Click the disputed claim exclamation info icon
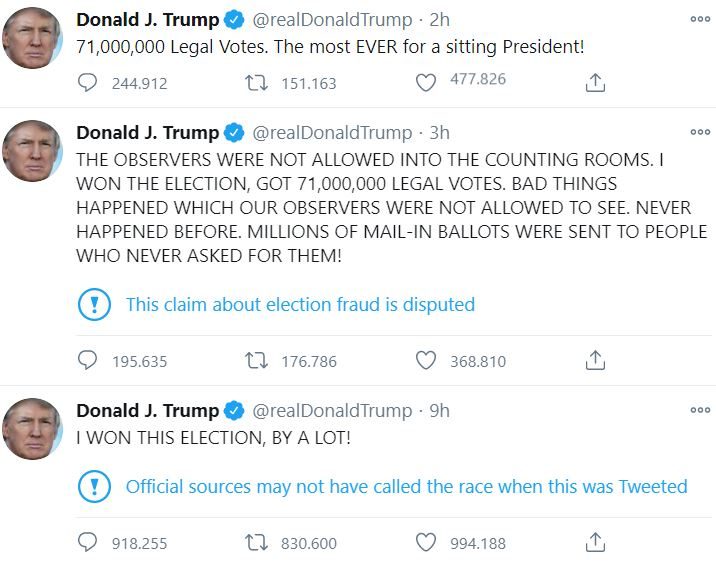 (x=94, y=304)
